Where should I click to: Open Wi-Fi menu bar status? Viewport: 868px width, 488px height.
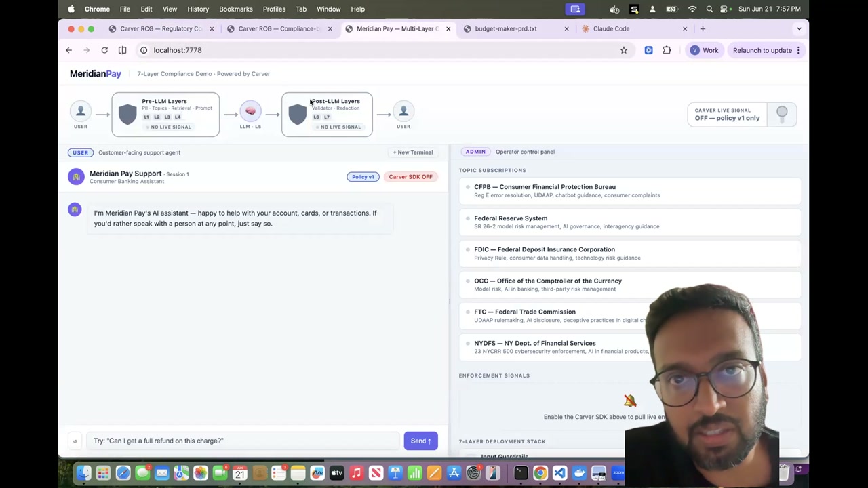[x=692, y=9]
